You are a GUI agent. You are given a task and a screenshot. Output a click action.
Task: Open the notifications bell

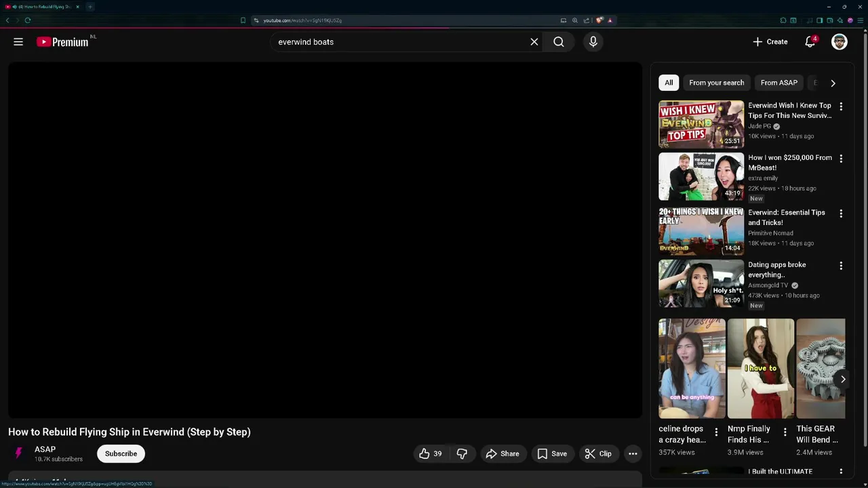coord(810,42)
